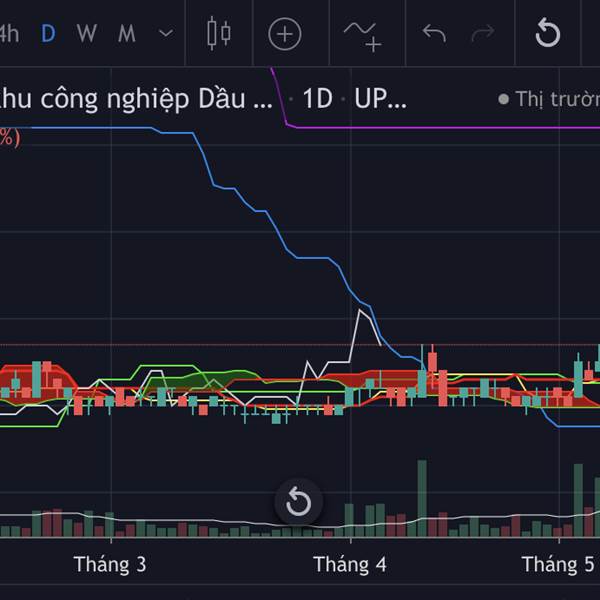Viewport: 600px width, 600px height.
Task: Click the floating reset chart view button
Action: tap(298, 502)
